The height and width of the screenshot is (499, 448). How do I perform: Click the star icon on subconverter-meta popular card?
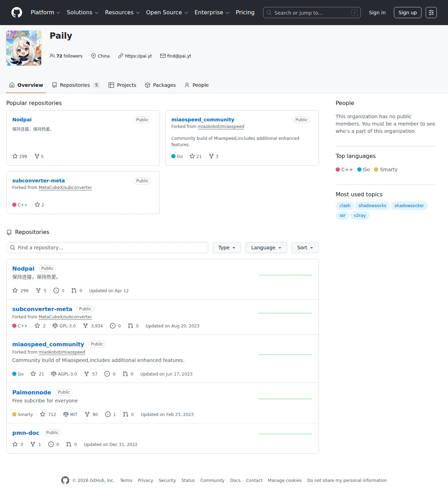pos(37,205)
